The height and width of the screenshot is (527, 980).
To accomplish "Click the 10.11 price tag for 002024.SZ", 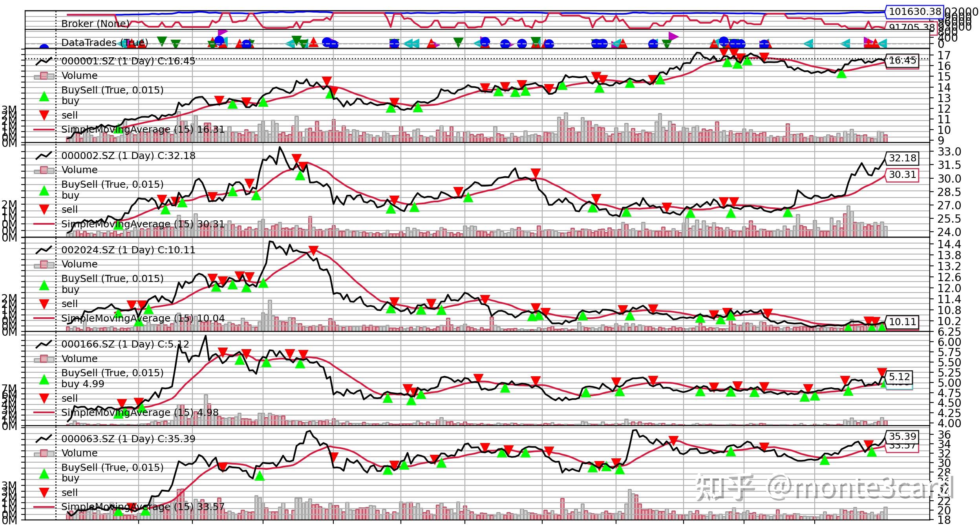I will point(902,322).
